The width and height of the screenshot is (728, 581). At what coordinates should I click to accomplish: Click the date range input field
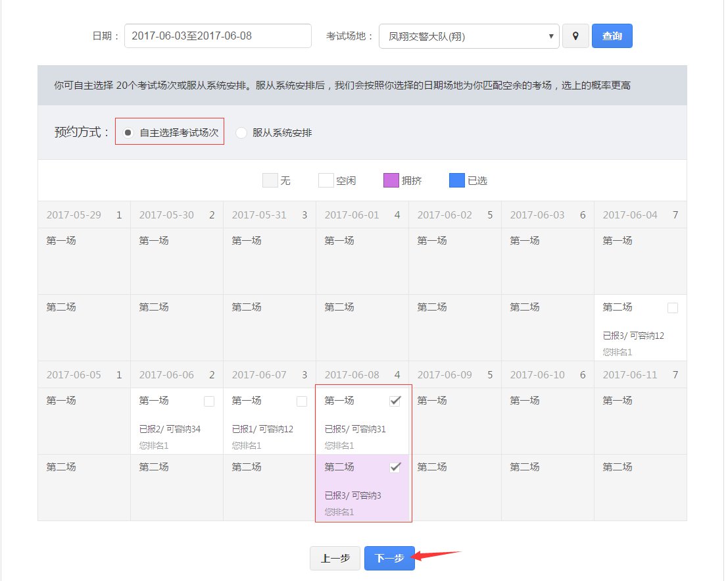click(217, 36)
